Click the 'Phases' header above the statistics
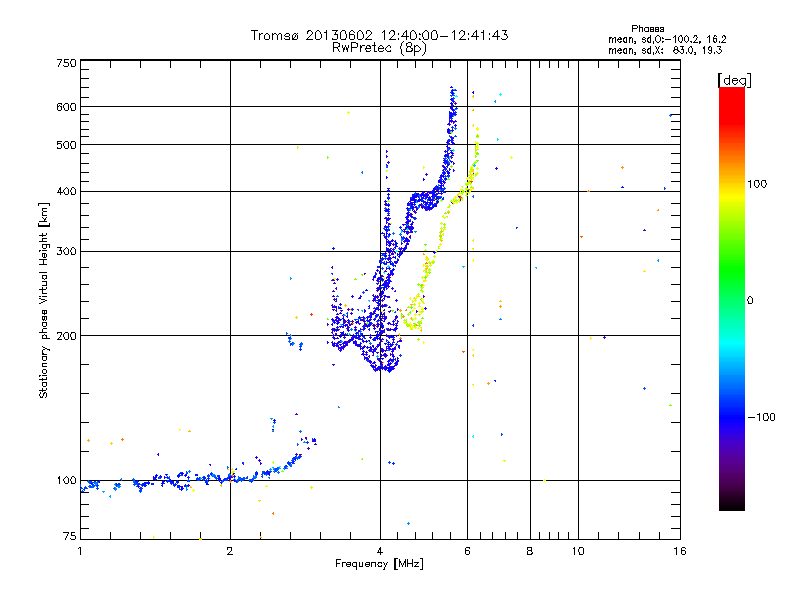 (647, 29)
